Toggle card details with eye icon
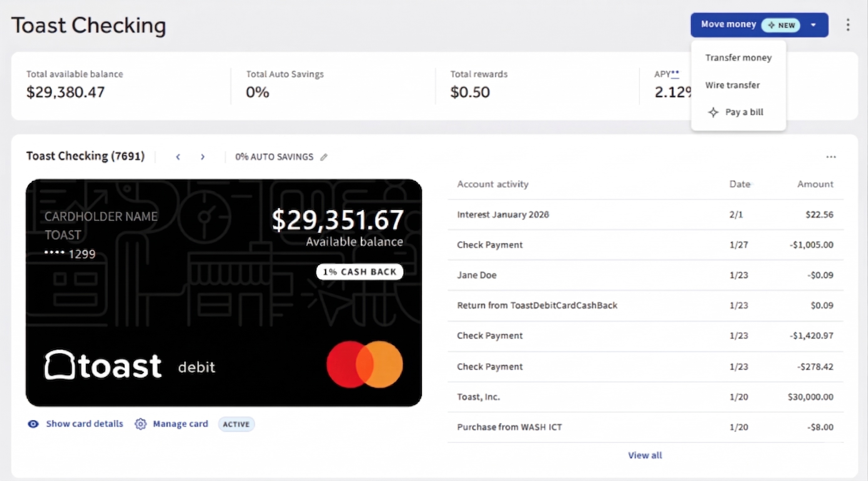The width and height of the screenshot is (868, 481). point(33,424)
